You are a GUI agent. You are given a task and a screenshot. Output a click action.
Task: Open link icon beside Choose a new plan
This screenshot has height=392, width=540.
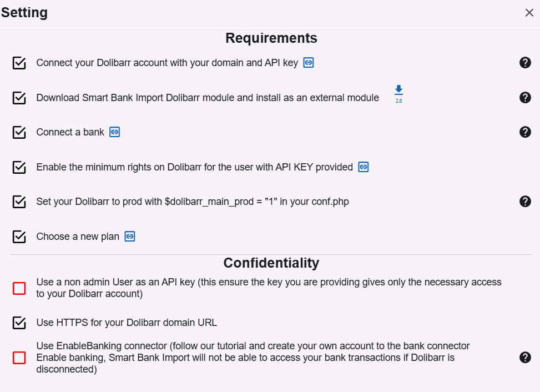[130, 237]
